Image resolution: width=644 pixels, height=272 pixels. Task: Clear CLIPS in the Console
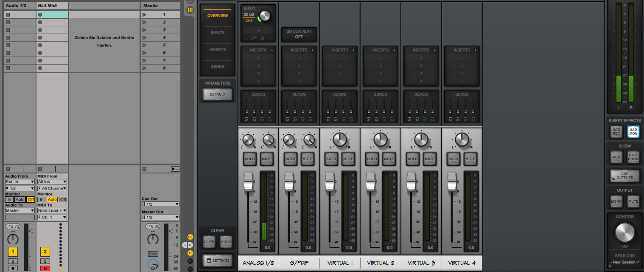point(209,242)
